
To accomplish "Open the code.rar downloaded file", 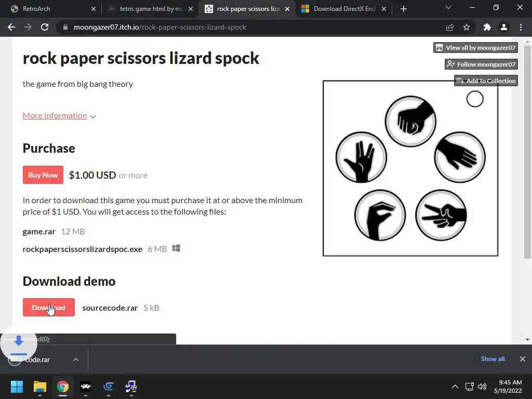I will (37, 360).
